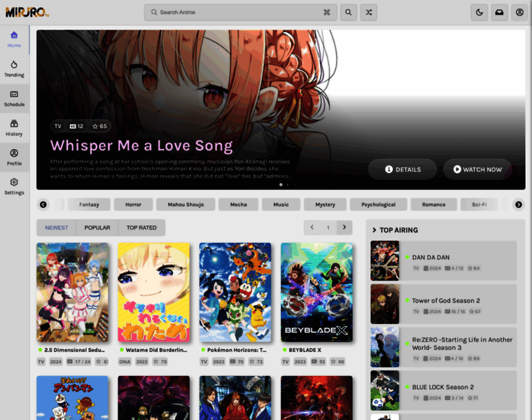Open the Anpanman poster in second row
The height and width of the screenshot is (420, 532).
click(x=72, y=398)
